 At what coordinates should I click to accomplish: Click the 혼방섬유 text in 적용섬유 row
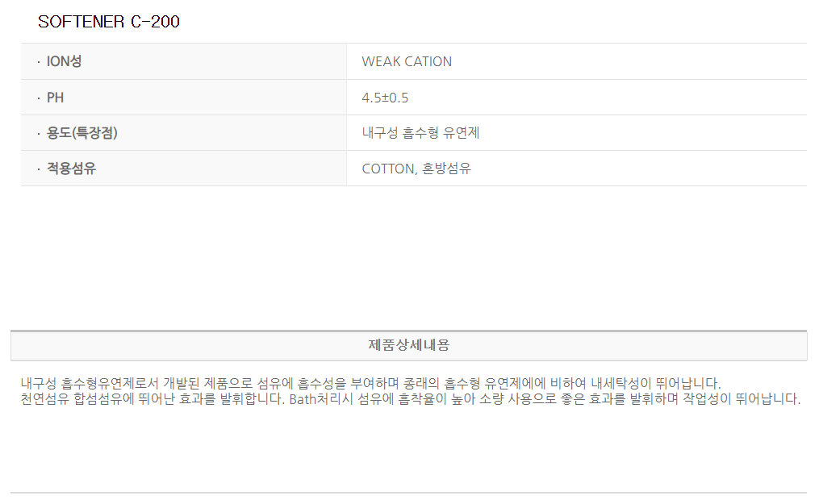(447, 169)
